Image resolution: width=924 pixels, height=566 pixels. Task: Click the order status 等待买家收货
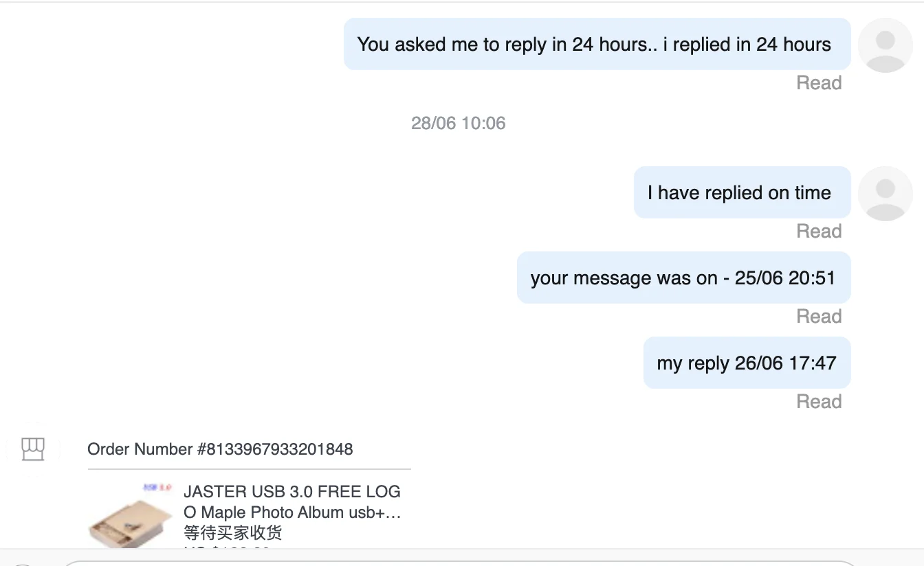pos(233,532)
